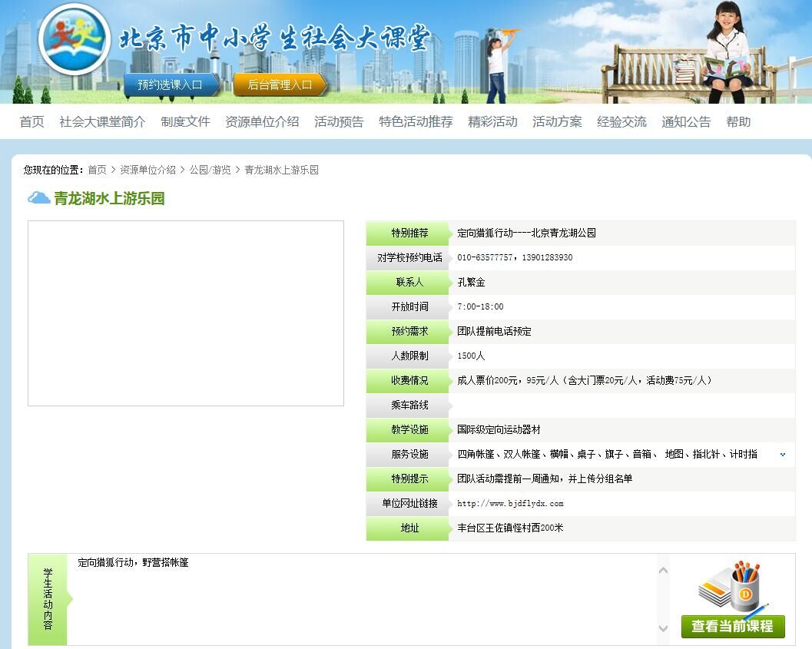This screenshot has height=649, width=812.
Task: Select 资源单位介绍 in navigation bar
Action: pyautogui.click(x=262, y=121)
